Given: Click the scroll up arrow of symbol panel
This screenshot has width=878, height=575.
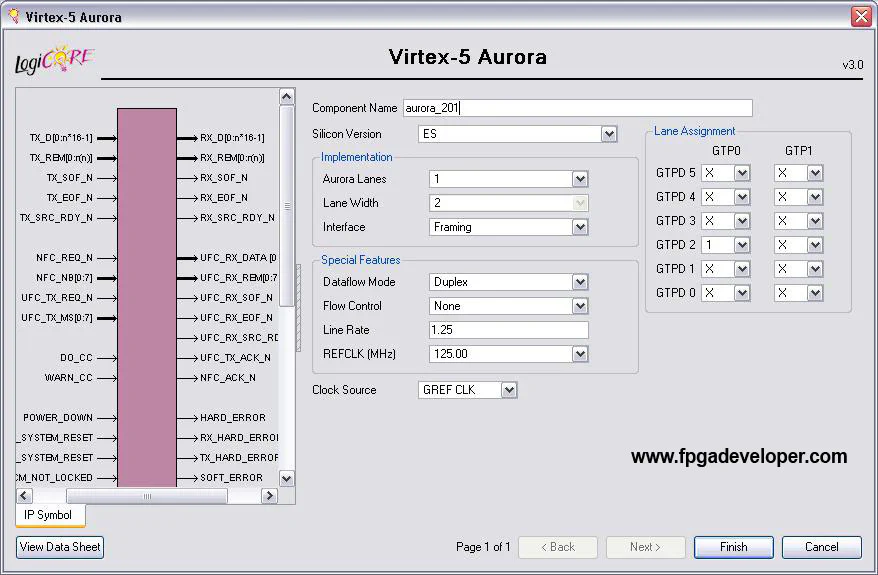Looking at the screenshot, I should coord(287,97).
